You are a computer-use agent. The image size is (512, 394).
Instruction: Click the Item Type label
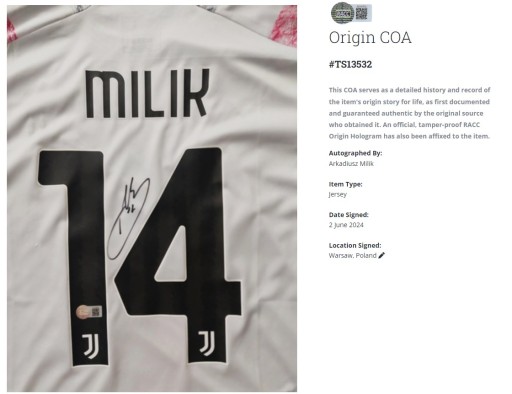click(345, 184)
